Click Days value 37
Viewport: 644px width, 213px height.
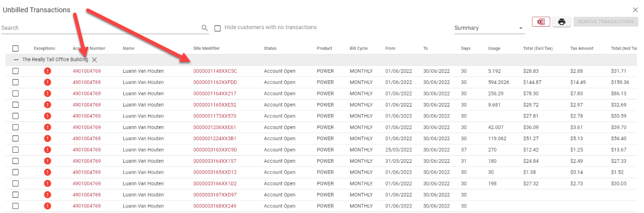(464, 150)
